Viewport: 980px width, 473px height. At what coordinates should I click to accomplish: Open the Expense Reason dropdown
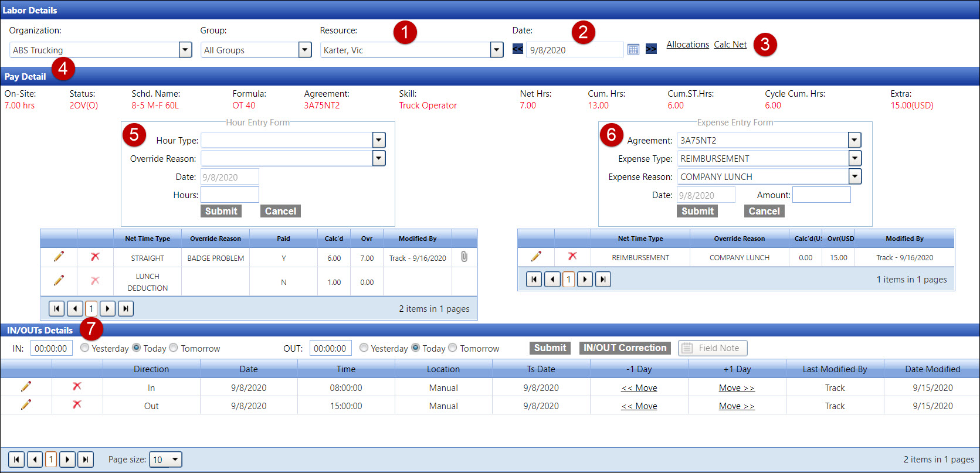tap(854, 176)
